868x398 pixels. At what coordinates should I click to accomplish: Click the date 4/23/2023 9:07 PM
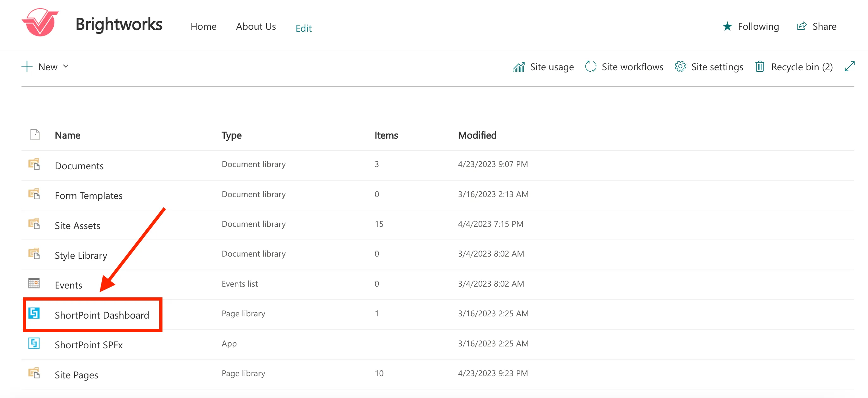coord(492,164)
